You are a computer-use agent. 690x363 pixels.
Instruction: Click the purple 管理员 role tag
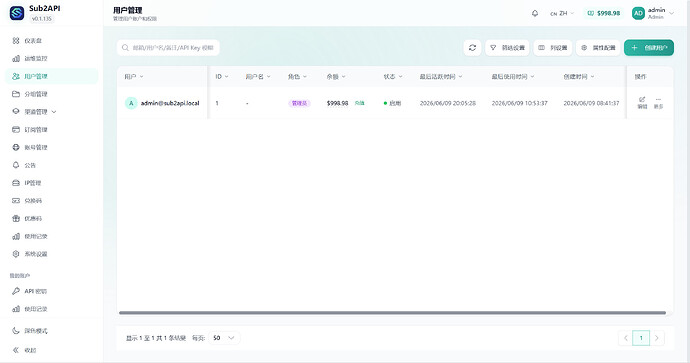(299, 103)
